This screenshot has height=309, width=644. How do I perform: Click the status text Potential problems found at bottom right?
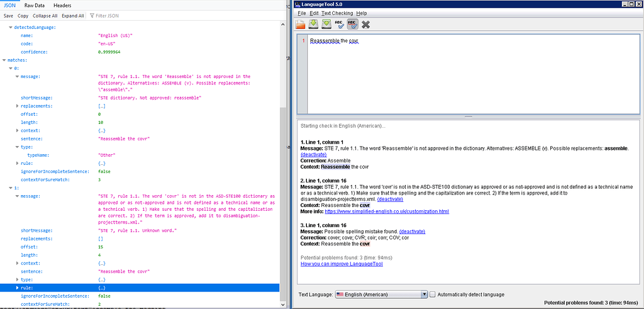(591, 303)
